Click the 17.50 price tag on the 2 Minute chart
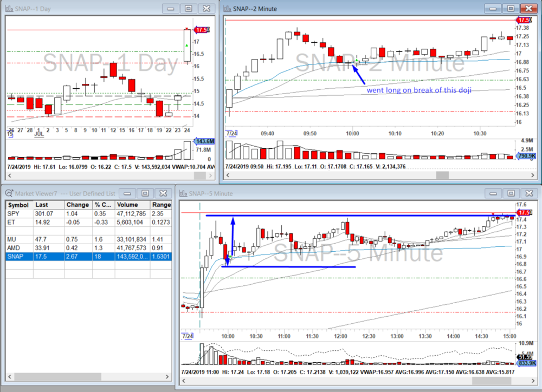 tap(525, 19)
